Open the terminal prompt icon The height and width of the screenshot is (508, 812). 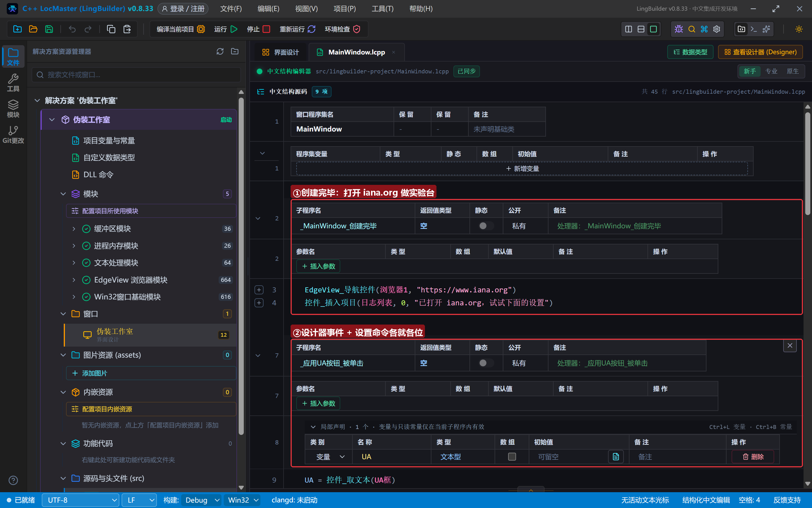pyautogui.click(x=754, y=29)
